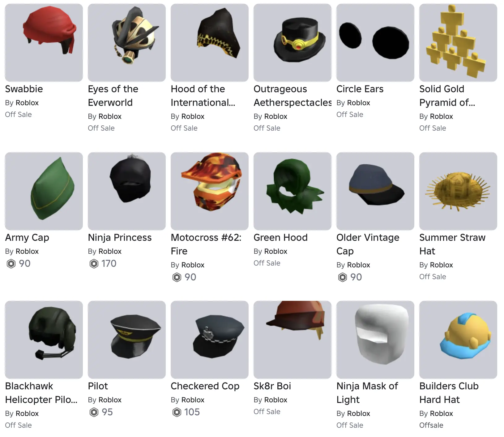The width and height of the screenshot is (504, 437).
Task: Click the Robux icon next to 170
Action: [x=94, y=264]
